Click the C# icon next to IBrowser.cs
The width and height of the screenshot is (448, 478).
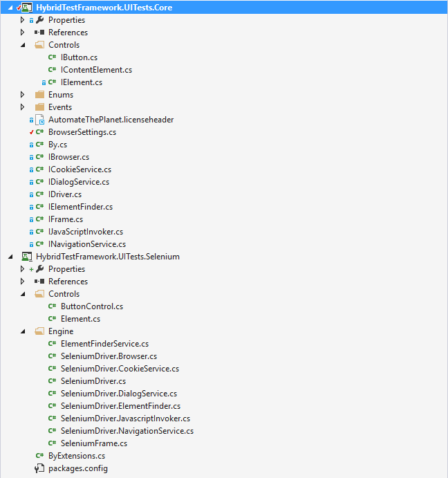tap(39, 157)
